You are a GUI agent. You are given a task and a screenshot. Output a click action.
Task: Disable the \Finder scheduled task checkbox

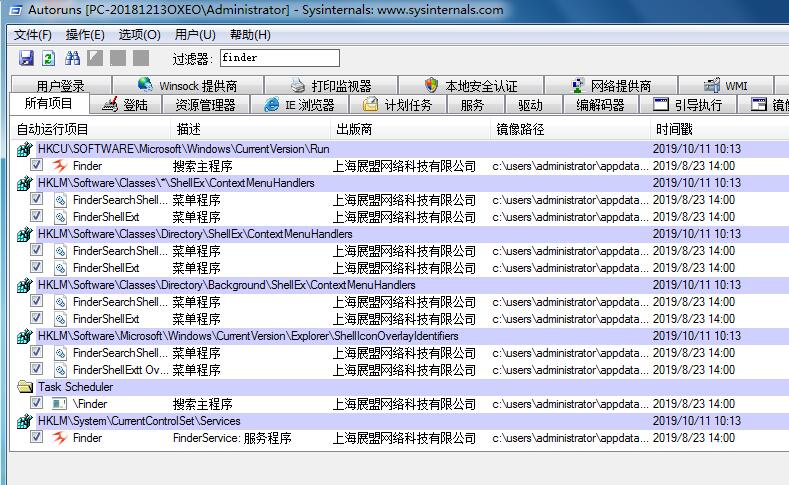[36, 402]
